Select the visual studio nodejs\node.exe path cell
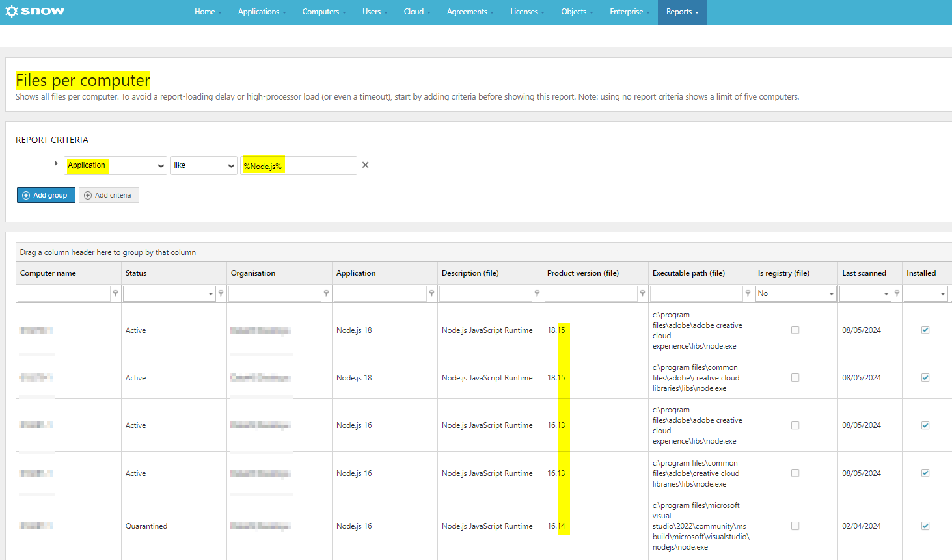The width and height of the screenshot is (952, 560). pyautogui.click(x=701, y=526)
